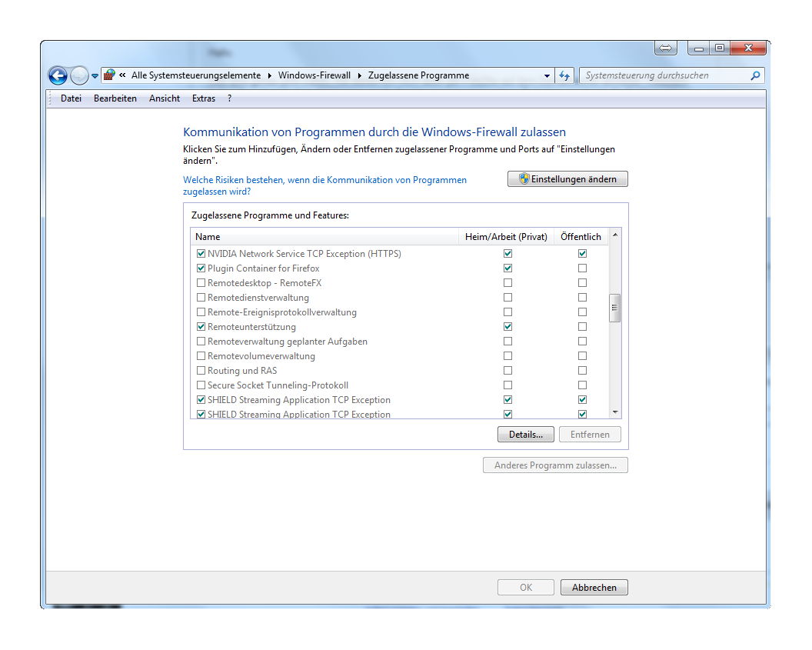The height and width of the screenshot is (650, 812).
Task: Click the search magnifier icon
Action: [x=756, y=75]
